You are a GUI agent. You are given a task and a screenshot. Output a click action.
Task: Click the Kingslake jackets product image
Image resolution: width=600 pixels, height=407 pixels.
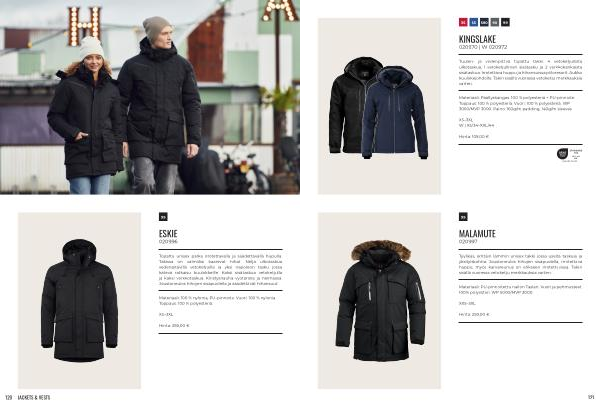[x=379, y=106]
